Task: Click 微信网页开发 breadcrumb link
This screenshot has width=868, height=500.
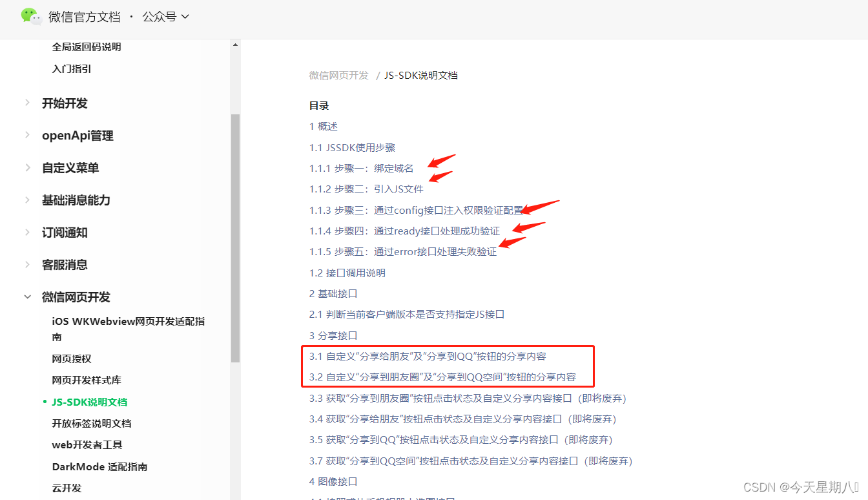Action: coord(338,76)
